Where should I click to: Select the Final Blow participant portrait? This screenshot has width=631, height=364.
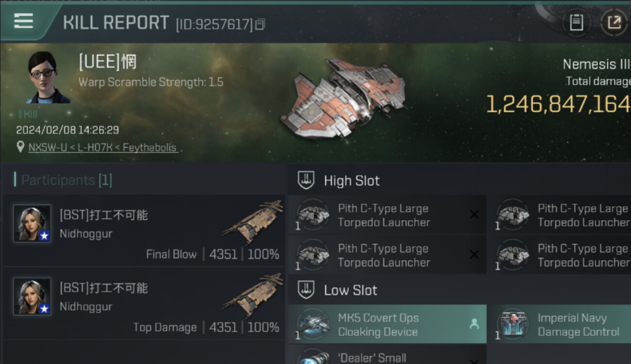32,223
